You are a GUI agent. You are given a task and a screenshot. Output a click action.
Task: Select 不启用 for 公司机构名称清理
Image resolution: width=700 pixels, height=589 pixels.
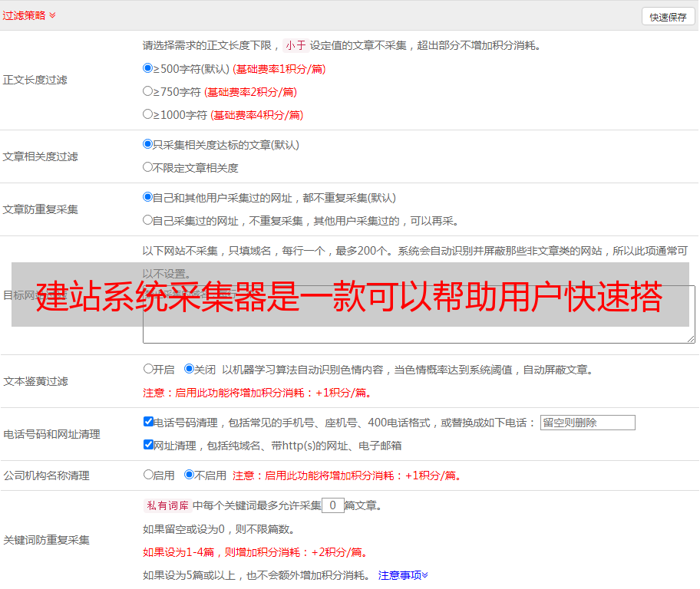point(189,475)
